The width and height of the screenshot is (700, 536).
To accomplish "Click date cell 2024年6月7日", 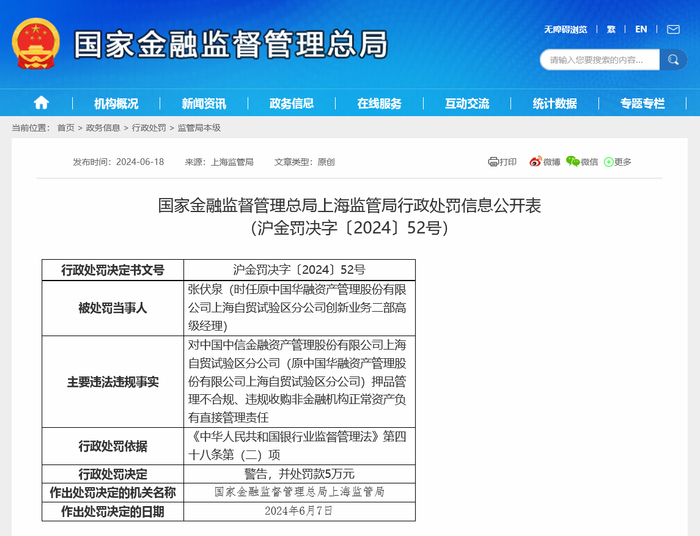I will [299, 511].
